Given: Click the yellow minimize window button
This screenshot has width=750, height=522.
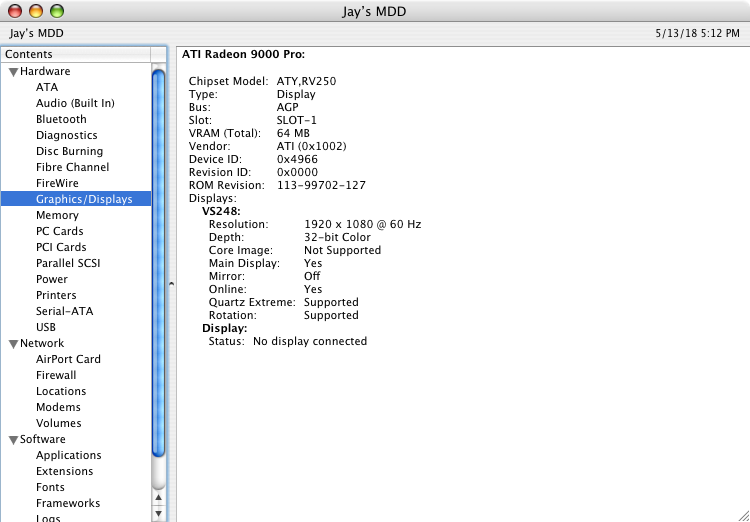Looking at the screenshot, I should click(x=35, y=11).
